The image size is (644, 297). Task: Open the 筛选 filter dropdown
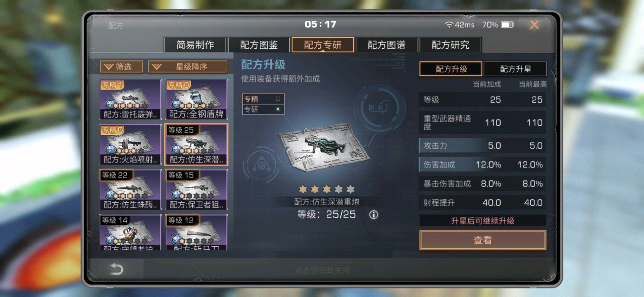click(x=121, y=67)
